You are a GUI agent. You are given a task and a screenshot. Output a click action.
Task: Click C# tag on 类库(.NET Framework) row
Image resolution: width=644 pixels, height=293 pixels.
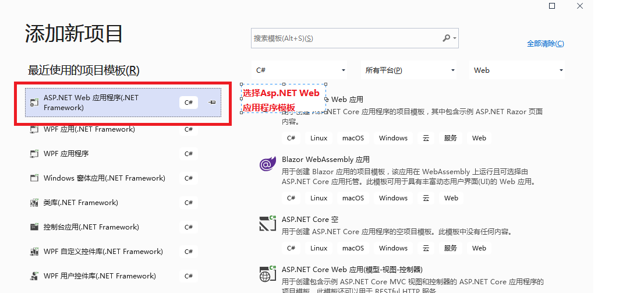(189, 203)
